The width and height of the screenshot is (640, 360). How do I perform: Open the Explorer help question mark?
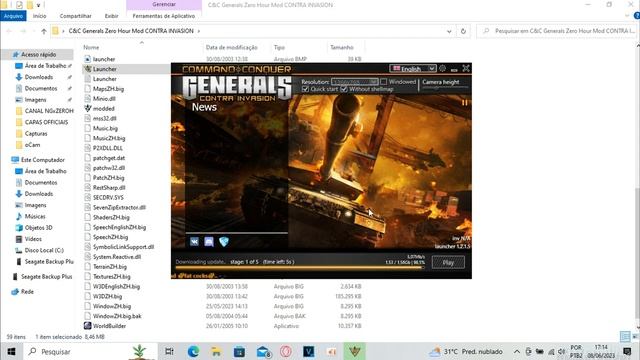(x=636, y=16)
